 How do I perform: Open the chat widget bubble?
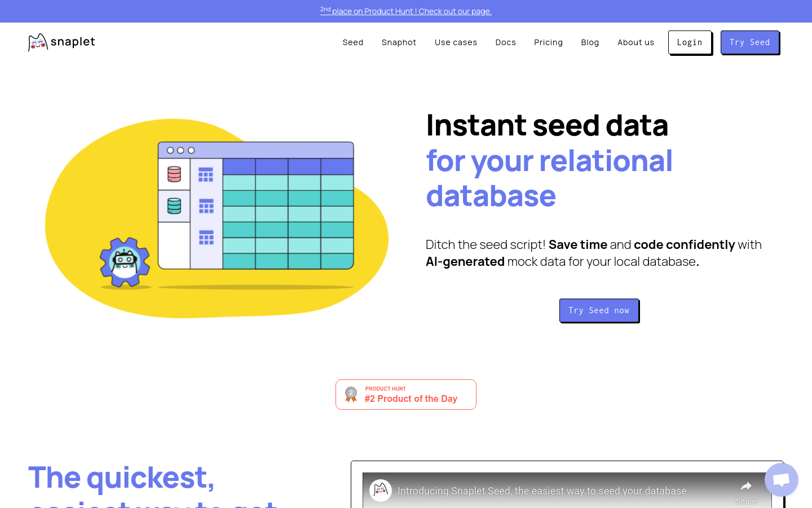coord(782,480)
